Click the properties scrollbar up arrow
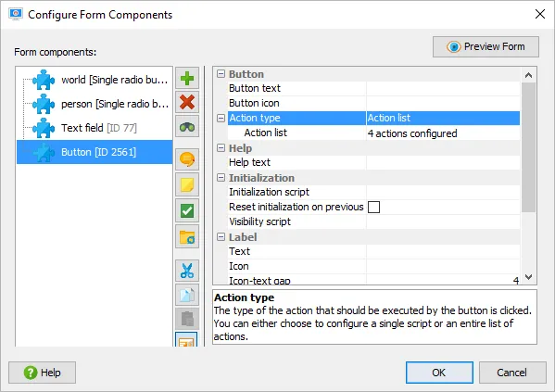The height and width of the screenshot is (392, 555). (528, 75)
